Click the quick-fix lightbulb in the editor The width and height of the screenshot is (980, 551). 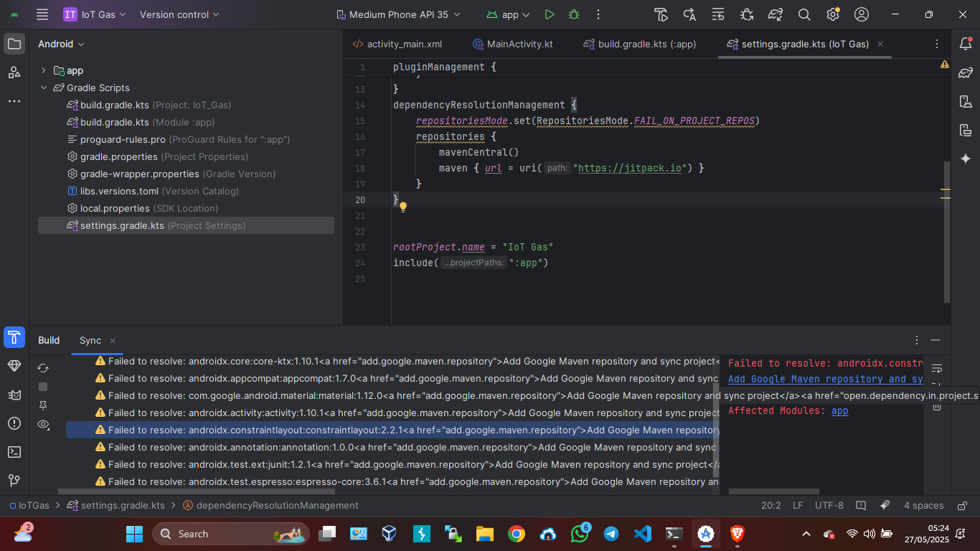(403, 207)
